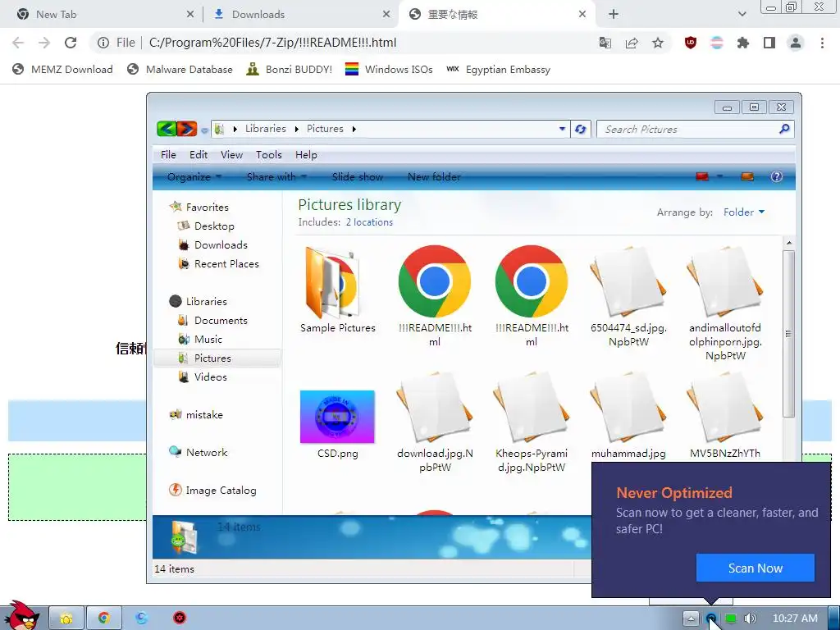Image resolution: width=840 pixels, height=630 pixels.
Task: Start the Slide show
Action: [358, 177]
